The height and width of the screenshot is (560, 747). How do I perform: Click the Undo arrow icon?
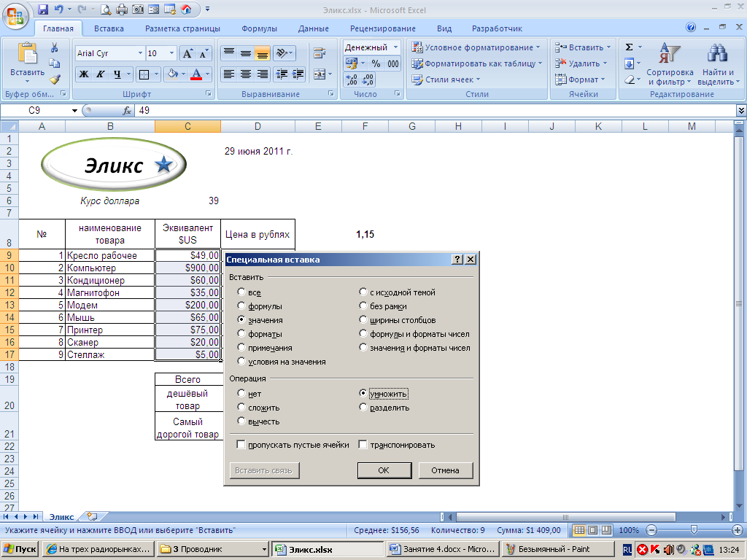58,9
